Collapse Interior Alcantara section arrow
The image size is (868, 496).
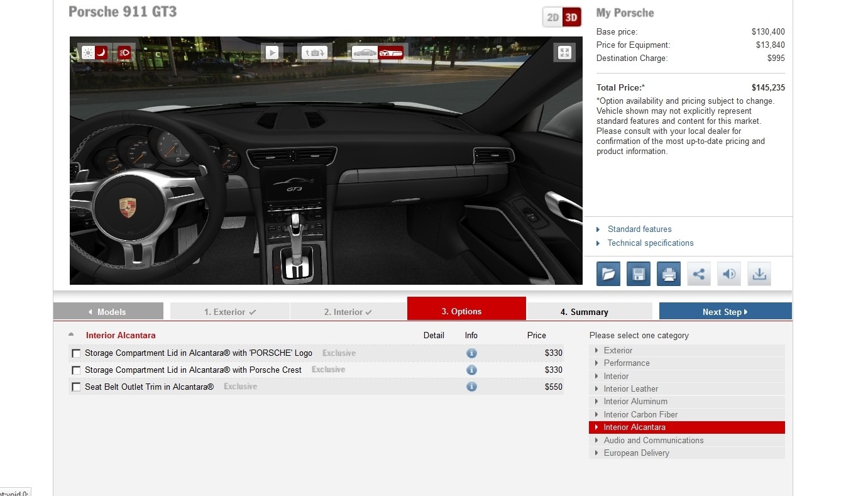pyautogui.click(x=71, y=335)
